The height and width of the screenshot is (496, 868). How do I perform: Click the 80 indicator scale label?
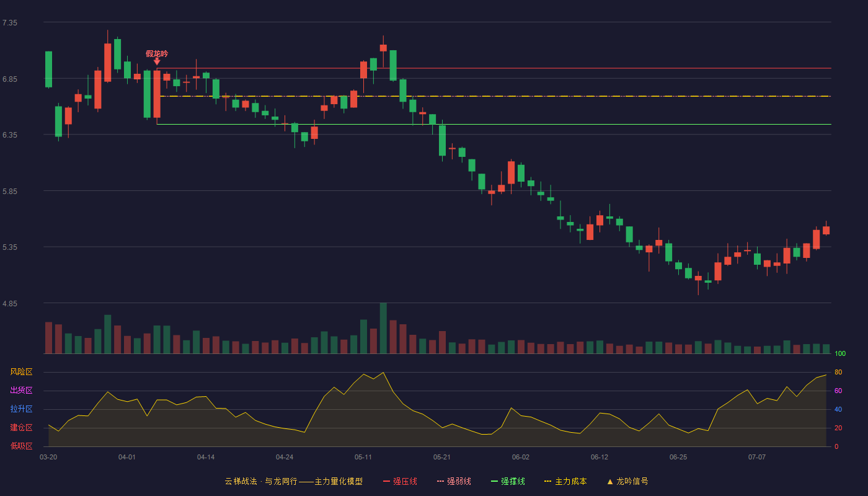pos(838,372)
